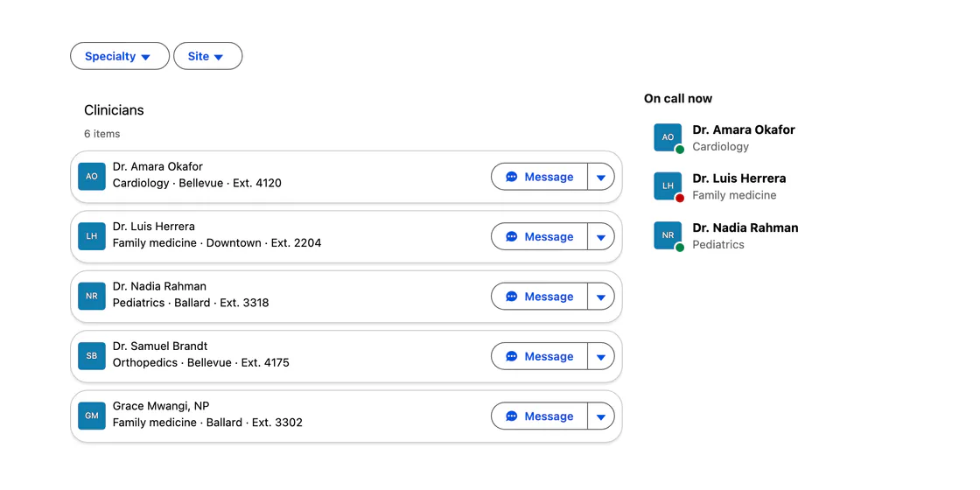Viewport: 980px width, 490px height.
Task: Click the 'On call now' heading
Action: 678,99
